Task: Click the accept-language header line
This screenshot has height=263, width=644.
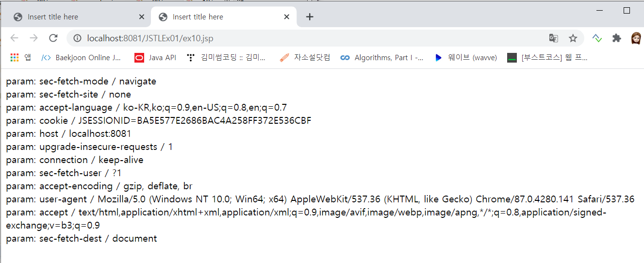Action: click(147, 108)
